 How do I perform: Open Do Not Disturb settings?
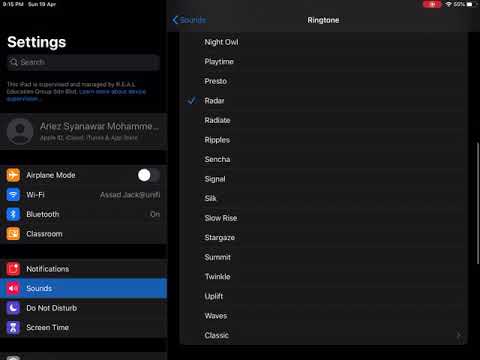pyautogui.click(x=83, y=308)
